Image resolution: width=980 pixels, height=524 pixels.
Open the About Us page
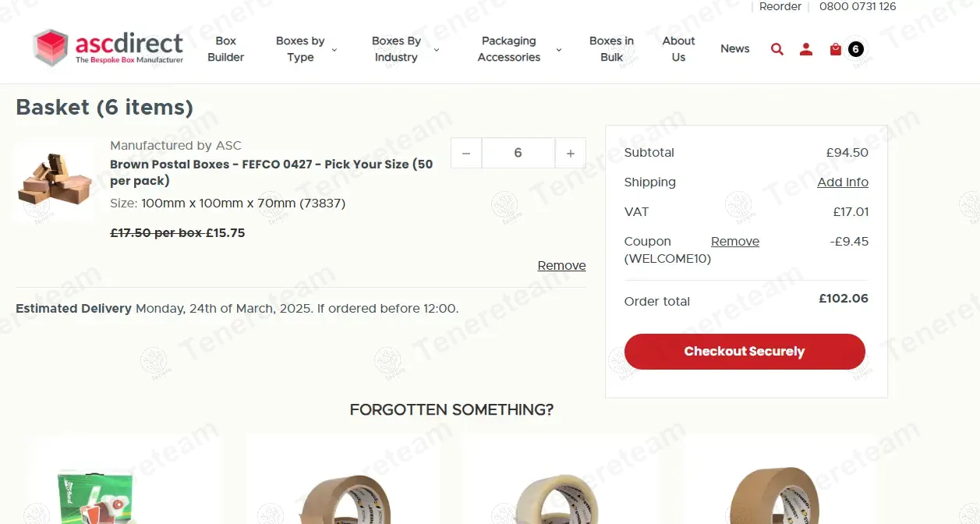click(x=678, y=49)
